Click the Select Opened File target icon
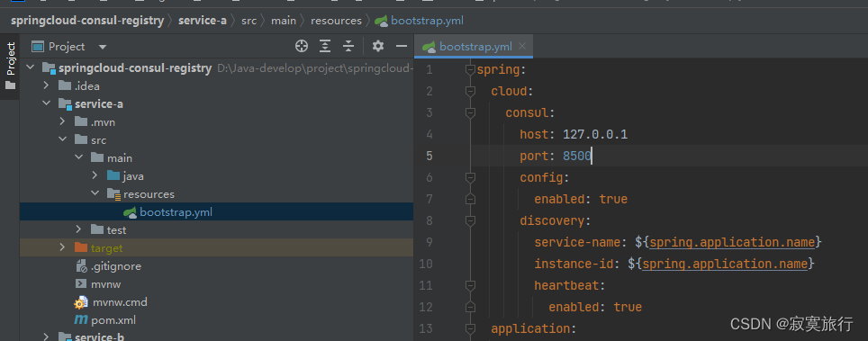 tap(301, 47)
